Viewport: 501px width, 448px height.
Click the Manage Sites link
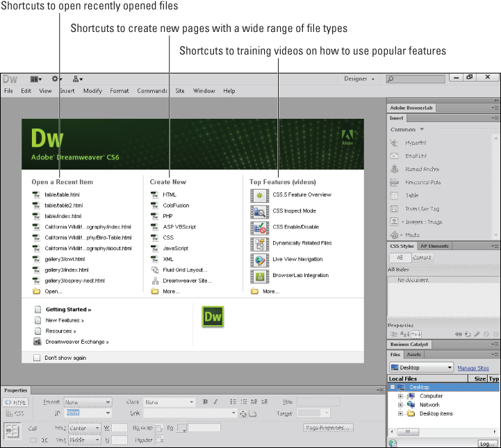(x=473, y=368)
